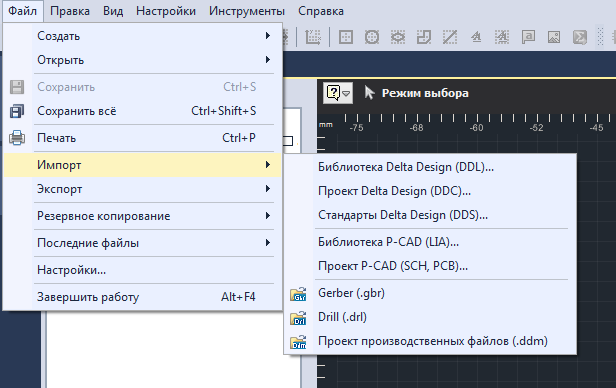Click the .ddm project folder icon
Screen dimensions: 616x388
[299, 342]
